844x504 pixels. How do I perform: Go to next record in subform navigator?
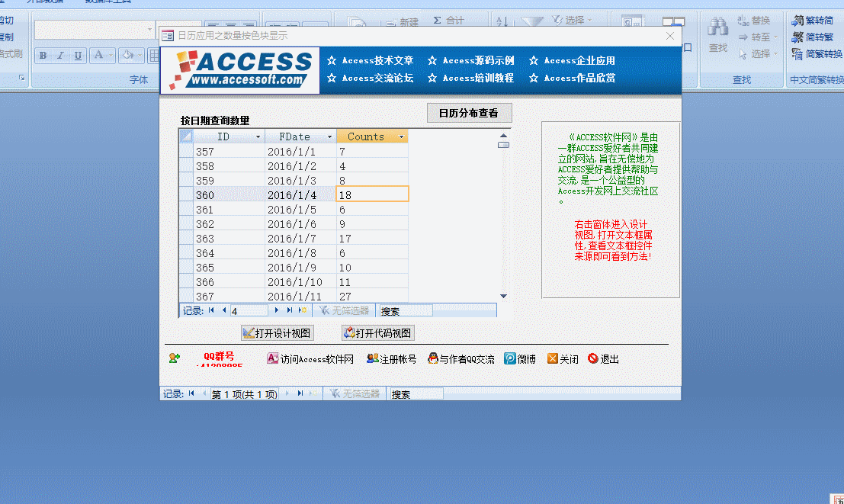tap(277, 310)
